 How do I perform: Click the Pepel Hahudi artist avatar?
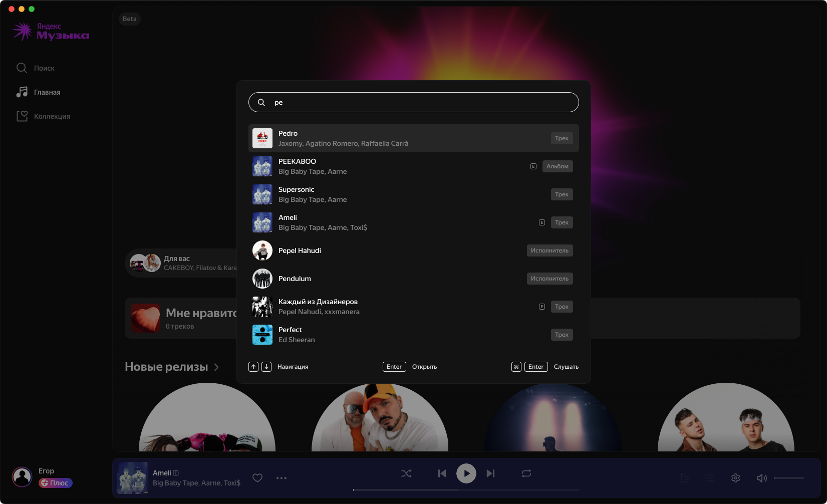(262, 250)
